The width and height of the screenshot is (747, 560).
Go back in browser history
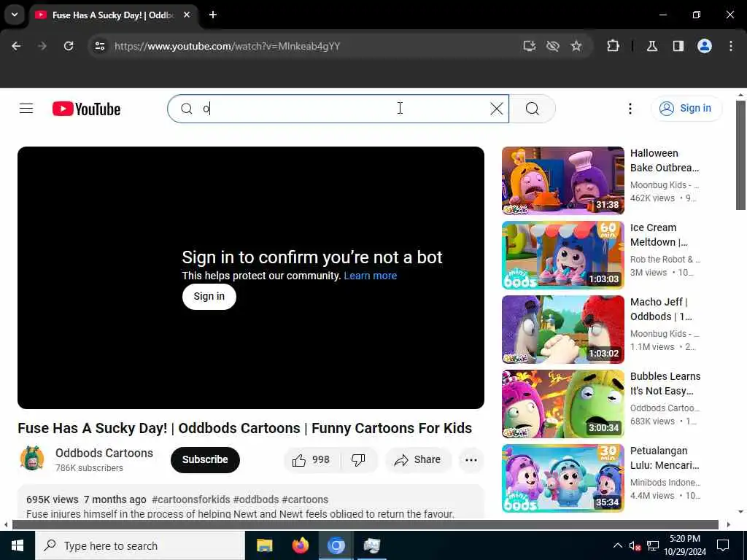[x=16, y=46]
